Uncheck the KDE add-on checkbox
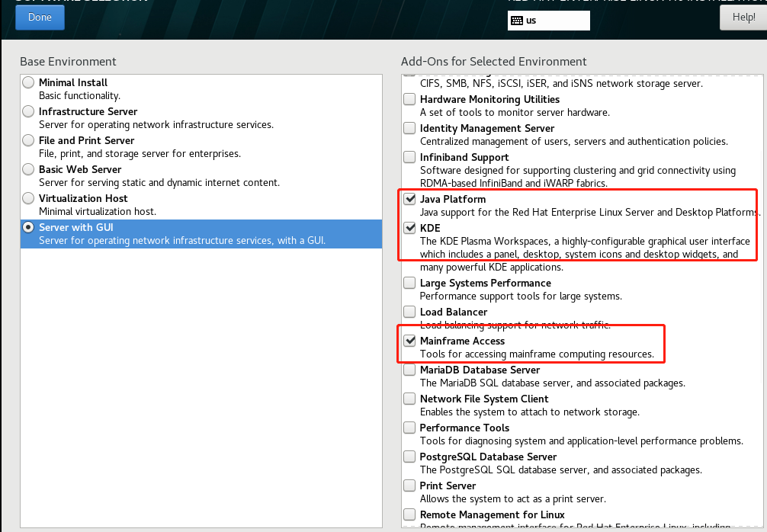This screenshot has height=532, width=767. click(x=409, y=227)
